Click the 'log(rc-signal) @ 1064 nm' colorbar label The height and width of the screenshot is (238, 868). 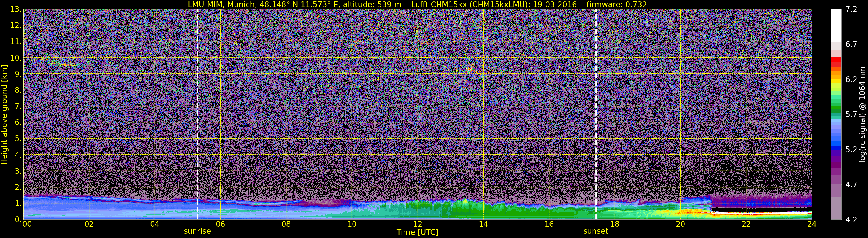(x=862, y=115)
